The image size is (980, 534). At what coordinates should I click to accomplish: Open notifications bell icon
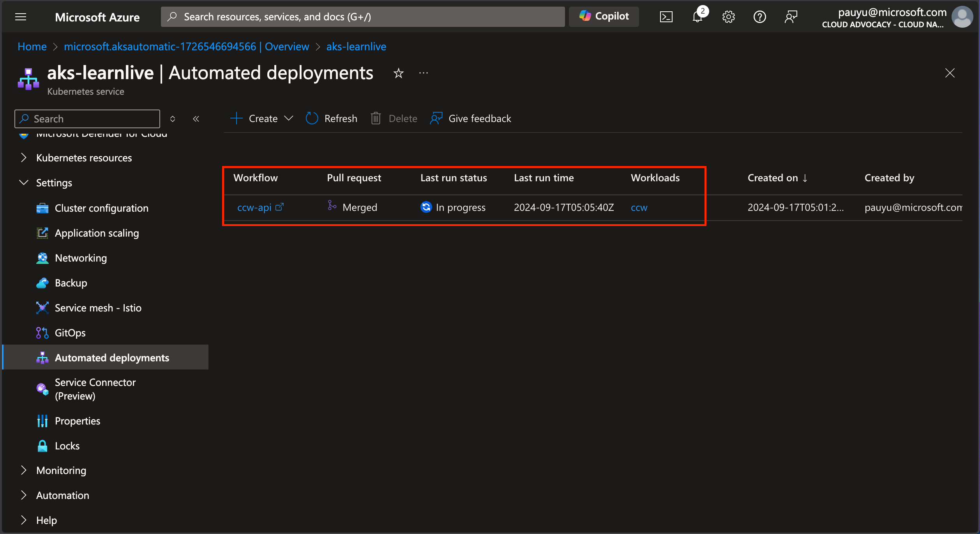click(x=697, y=17)
